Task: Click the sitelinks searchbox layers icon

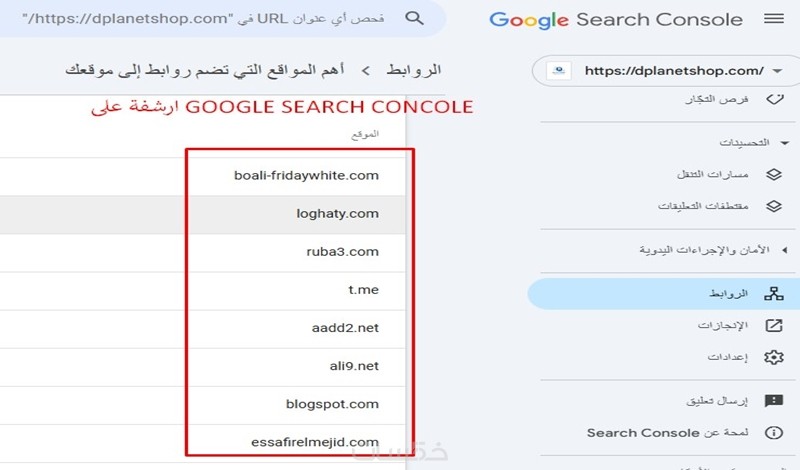Action: click(x=773, y=206)
